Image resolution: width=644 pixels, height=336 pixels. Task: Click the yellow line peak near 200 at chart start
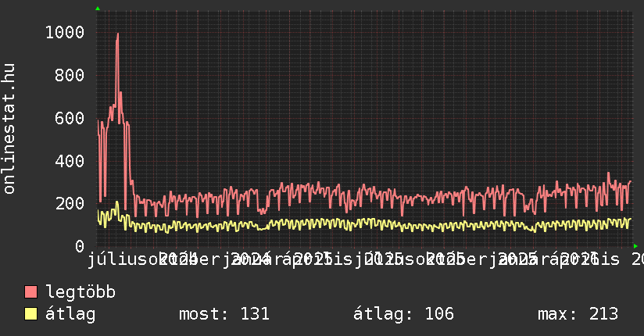click(x=117, y=202)
